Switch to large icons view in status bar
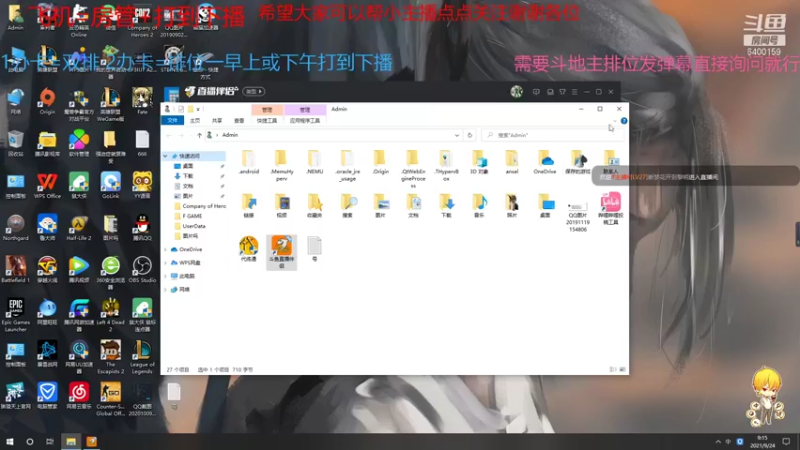The height and width of the screenshot is (450, 800). coord(622,369)
